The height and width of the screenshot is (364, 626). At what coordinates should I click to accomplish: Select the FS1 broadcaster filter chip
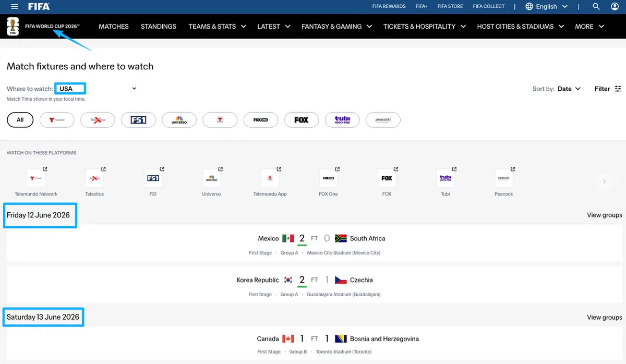(138, 120)
